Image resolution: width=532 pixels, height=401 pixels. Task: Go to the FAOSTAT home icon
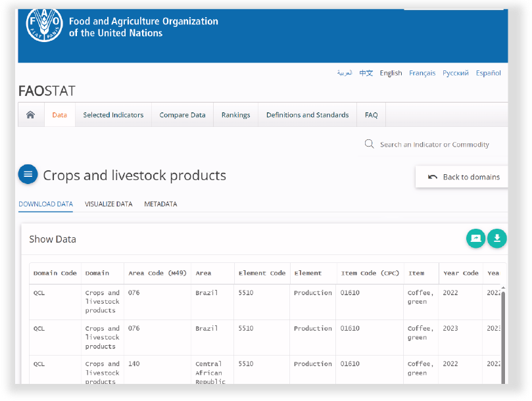tap(30, 115)
